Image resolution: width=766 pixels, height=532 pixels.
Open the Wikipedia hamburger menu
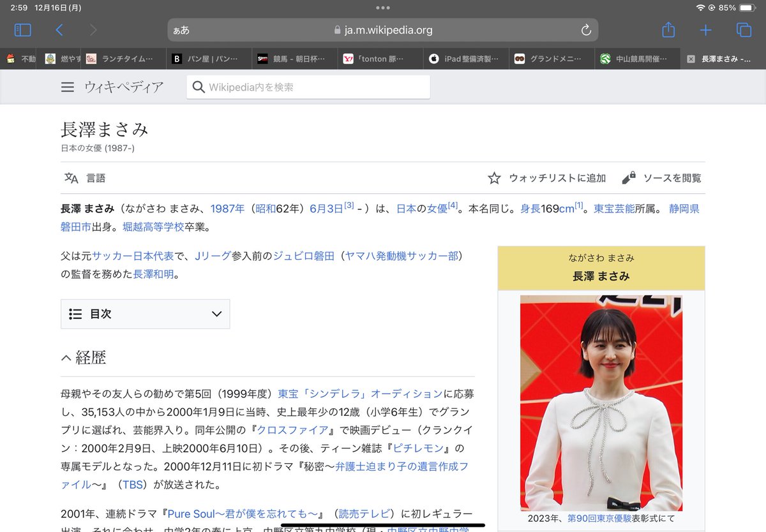pos(68,87)
